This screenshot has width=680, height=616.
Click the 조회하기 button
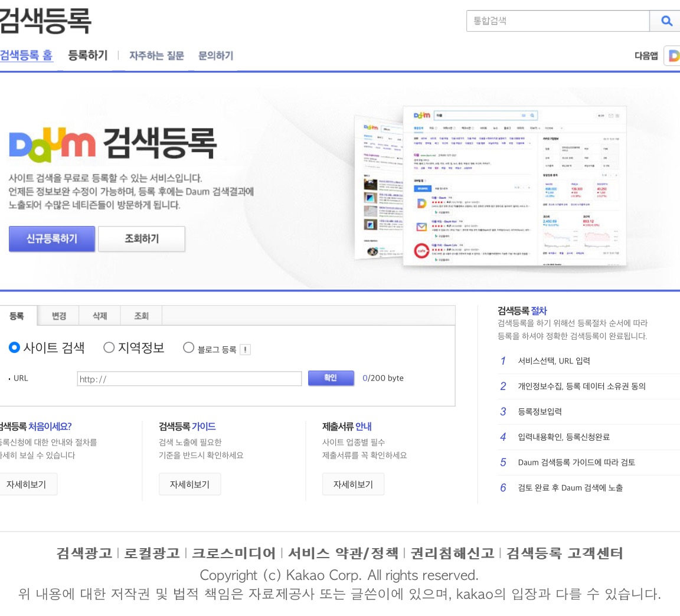[142, 238]
